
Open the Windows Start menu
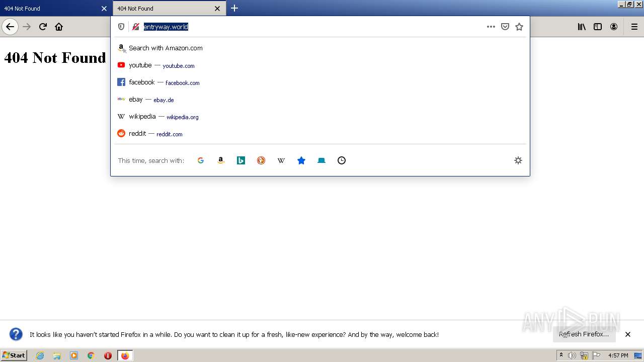(14, 355)
